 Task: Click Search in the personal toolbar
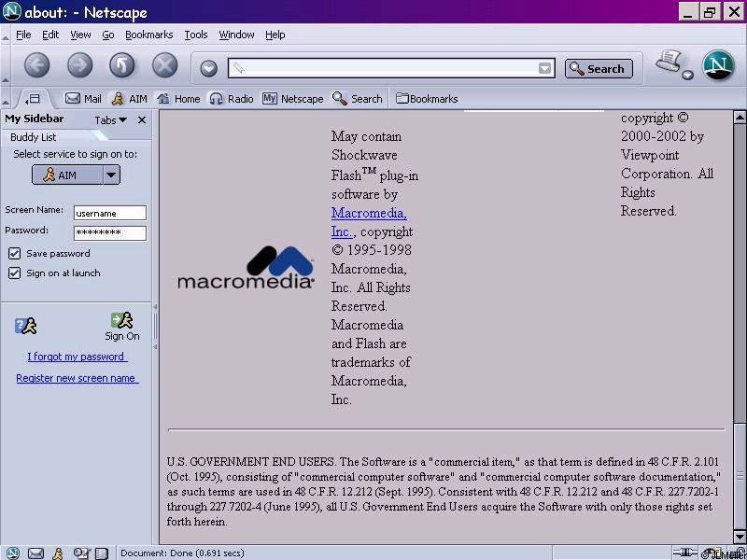click(x=358, y=99)
